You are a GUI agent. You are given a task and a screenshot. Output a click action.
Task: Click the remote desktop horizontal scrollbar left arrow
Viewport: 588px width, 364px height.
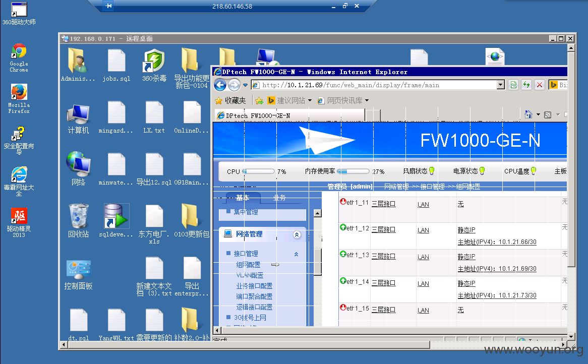(x=64, y=344)
